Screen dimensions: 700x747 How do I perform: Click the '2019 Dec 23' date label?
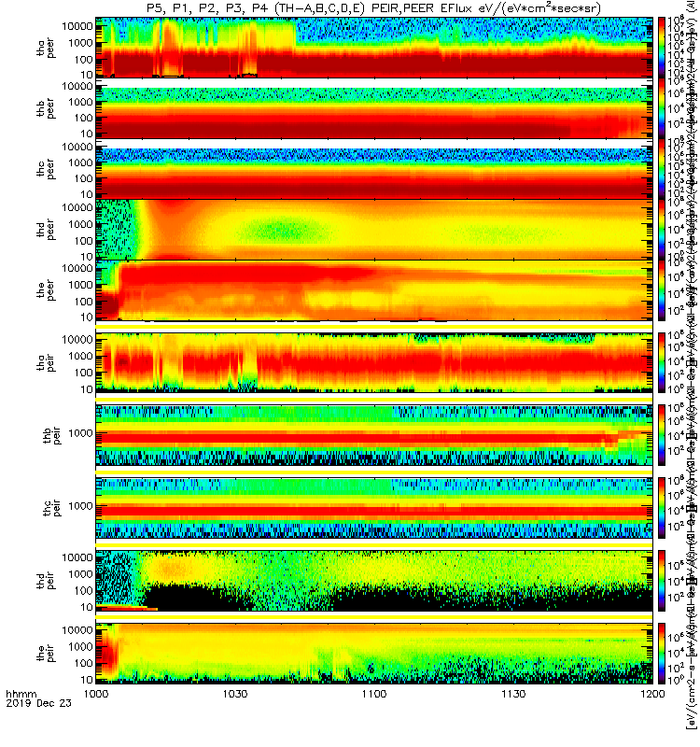pos(38,703)
